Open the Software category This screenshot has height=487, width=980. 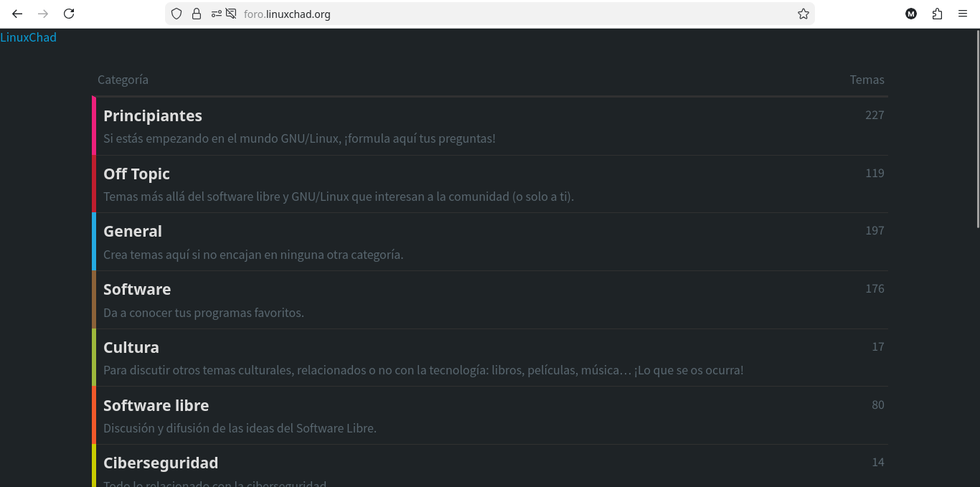pyautogui.click(x=137, y=289)
